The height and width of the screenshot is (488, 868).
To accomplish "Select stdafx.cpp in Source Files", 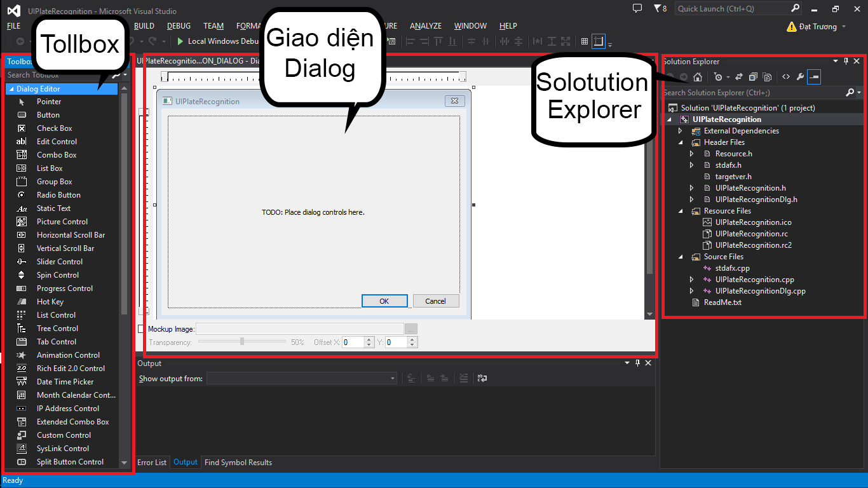I will [x=732, y=268].
